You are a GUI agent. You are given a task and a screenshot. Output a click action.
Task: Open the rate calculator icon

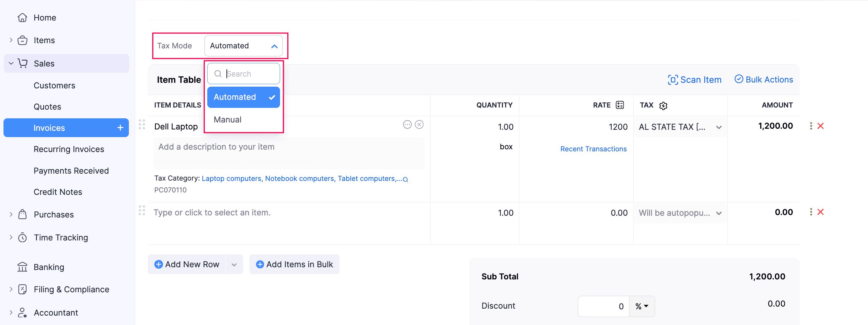click(x=620, y=105)
